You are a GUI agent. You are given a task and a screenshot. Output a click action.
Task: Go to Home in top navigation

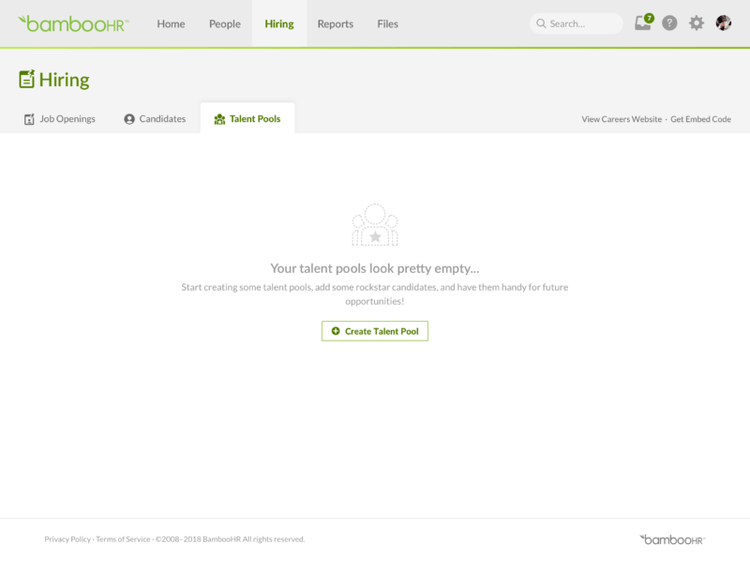click(171, 24)
